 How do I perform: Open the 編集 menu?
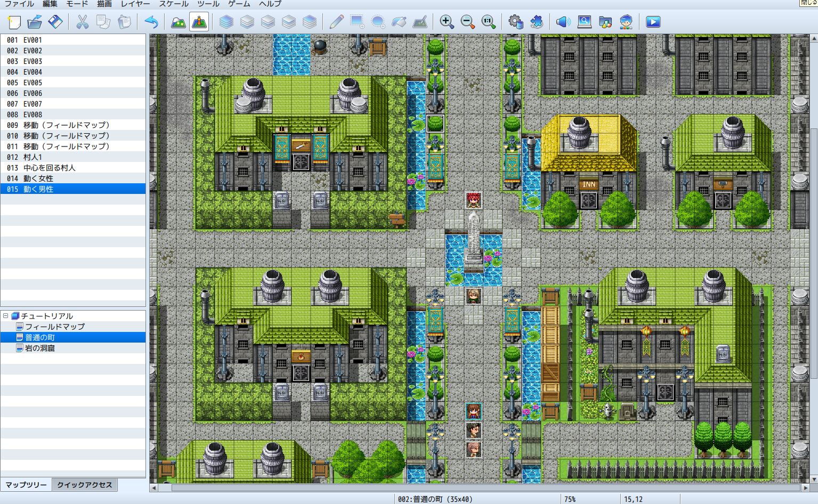point(50,4)
